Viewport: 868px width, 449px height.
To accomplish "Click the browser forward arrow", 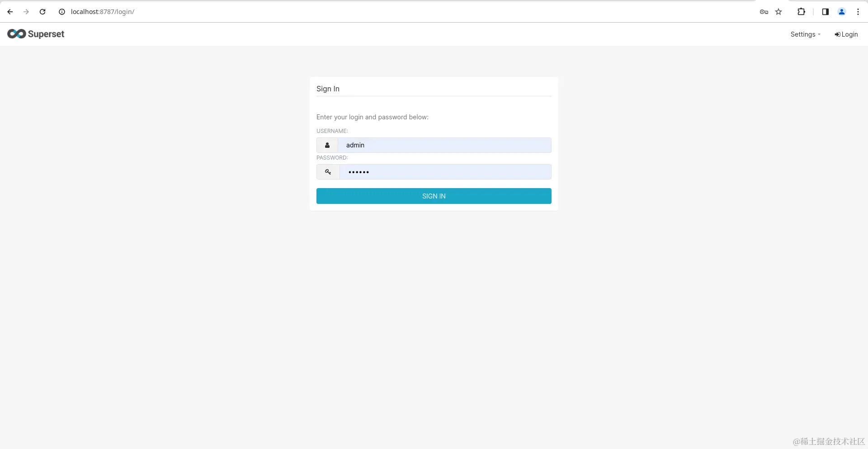I will pos(26,12).
